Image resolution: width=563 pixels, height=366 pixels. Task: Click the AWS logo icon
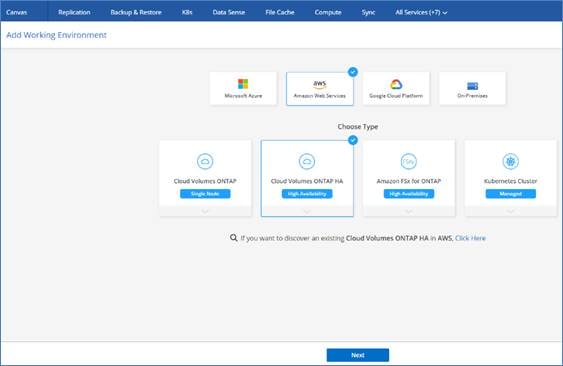pos(320,84)
